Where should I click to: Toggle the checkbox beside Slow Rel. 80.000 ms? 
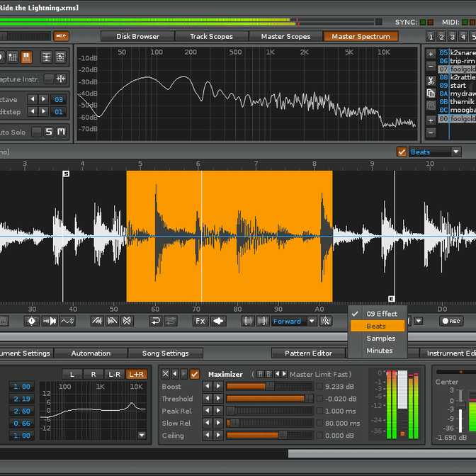(x=319, y=423)
